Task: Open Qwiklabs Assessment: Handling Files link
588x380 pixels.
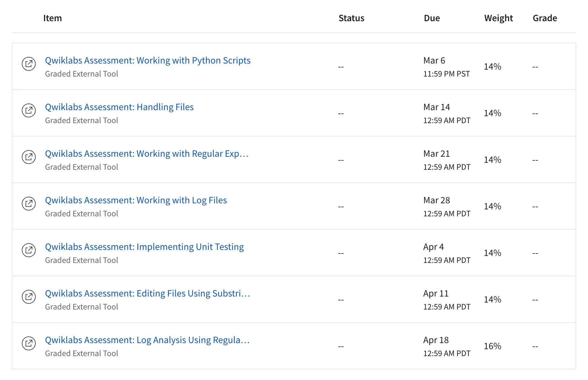Action: [119, 107]
